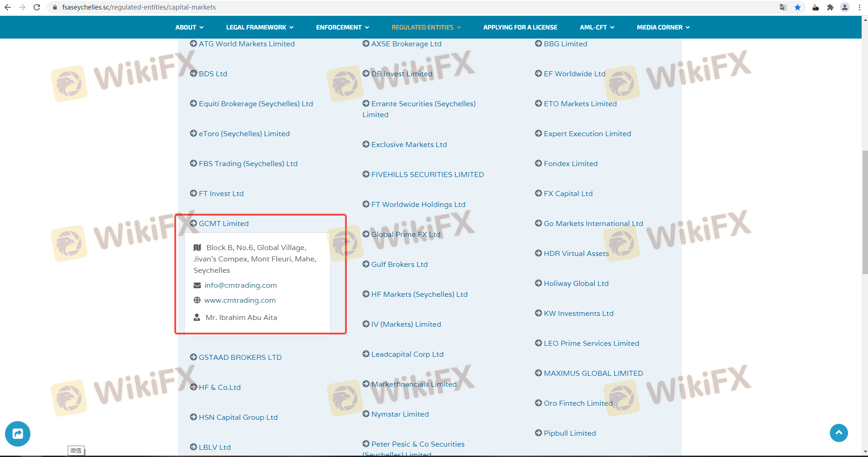Open the ABOUT dropdown menu

(x=189, y=27)
